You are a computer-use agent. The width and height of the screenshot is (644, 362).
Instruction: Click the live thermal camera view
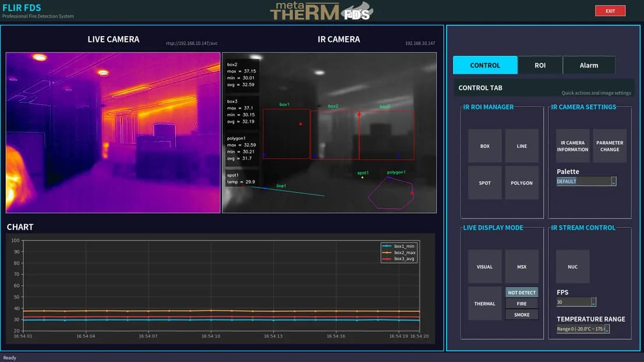(113, 132)
